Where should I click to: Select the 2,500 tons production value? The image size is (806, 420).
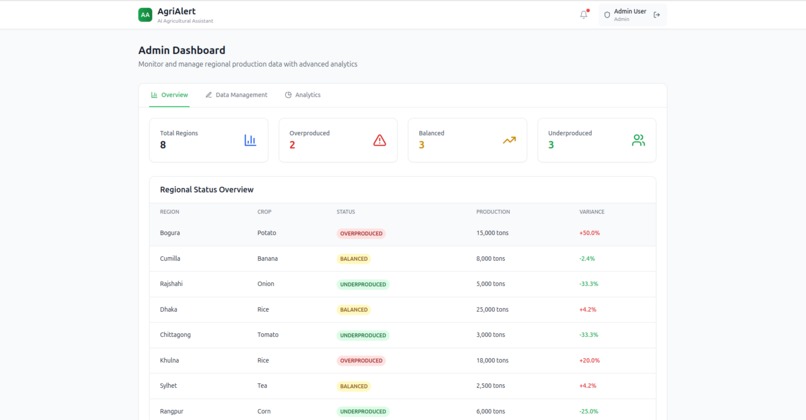pyautogui.click(x=490, y=386)
